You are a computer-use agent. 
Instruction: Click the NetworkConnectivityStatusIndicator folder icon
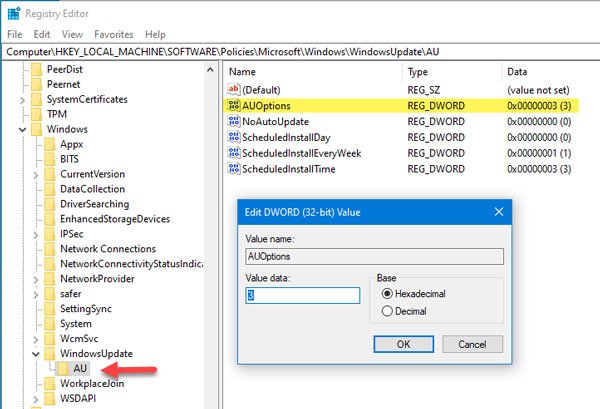pyautogui.click(x=50, y=264)
